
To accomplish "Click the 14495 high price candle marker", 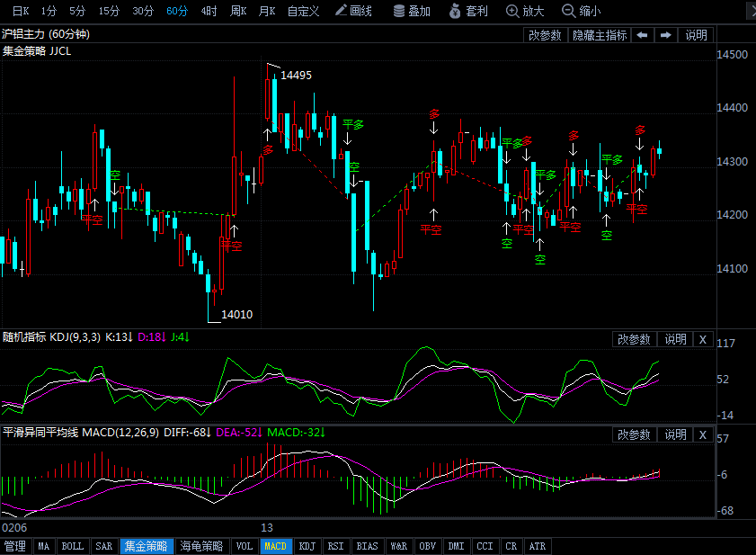I will point(296,76).
